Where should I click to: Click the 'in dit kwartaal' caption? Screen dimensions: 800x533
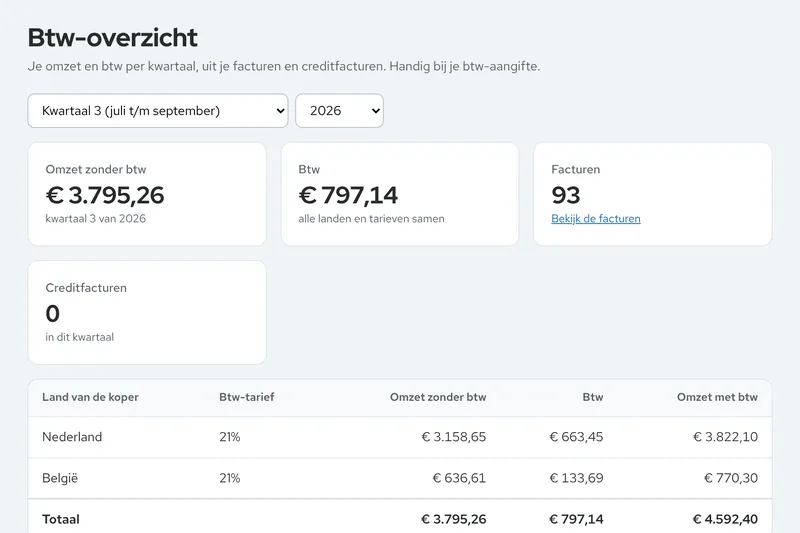point(80,337)
